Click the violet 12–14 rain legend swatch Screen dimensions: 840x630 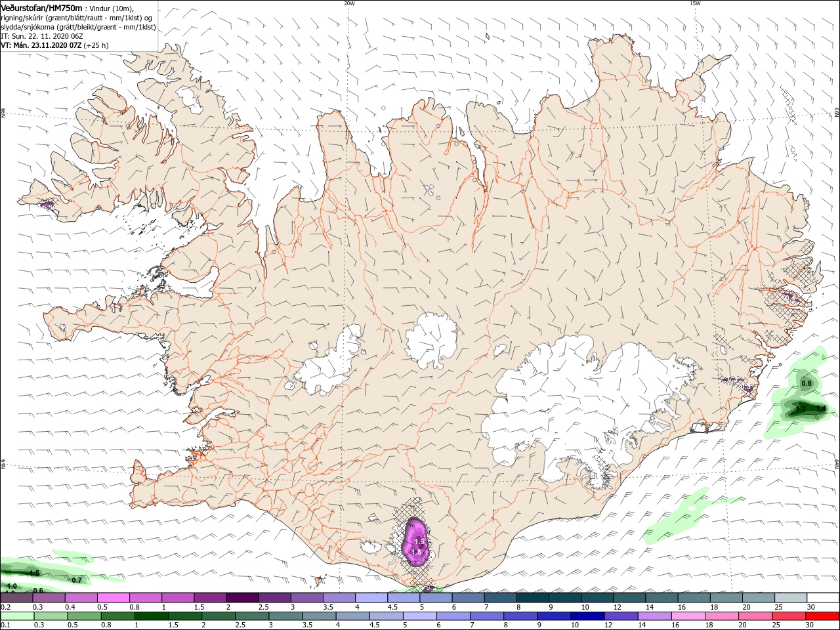(620, 616)
